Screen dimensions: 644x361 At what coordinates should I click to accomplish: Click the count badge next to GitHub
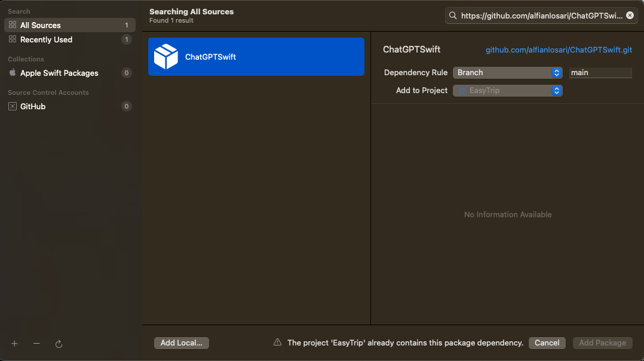point(127,106)
